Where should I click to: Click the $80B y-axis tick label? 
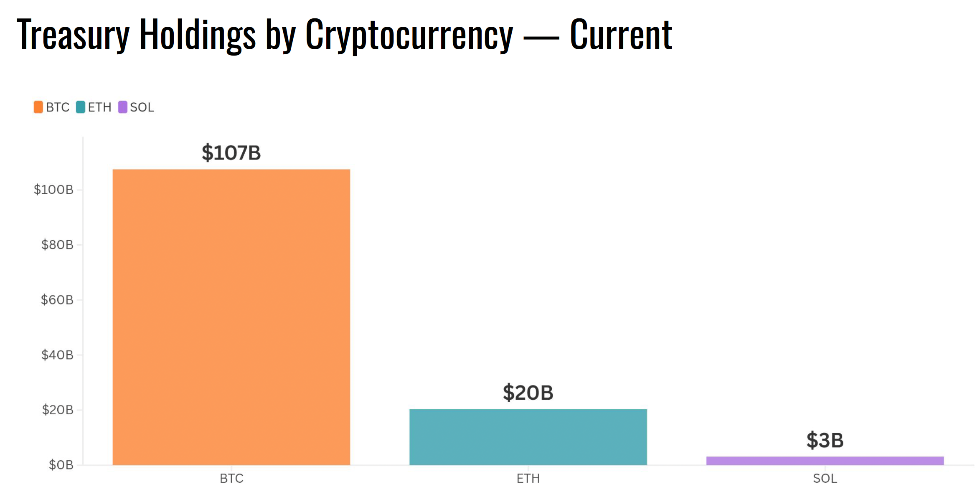[x=57, y=245]
